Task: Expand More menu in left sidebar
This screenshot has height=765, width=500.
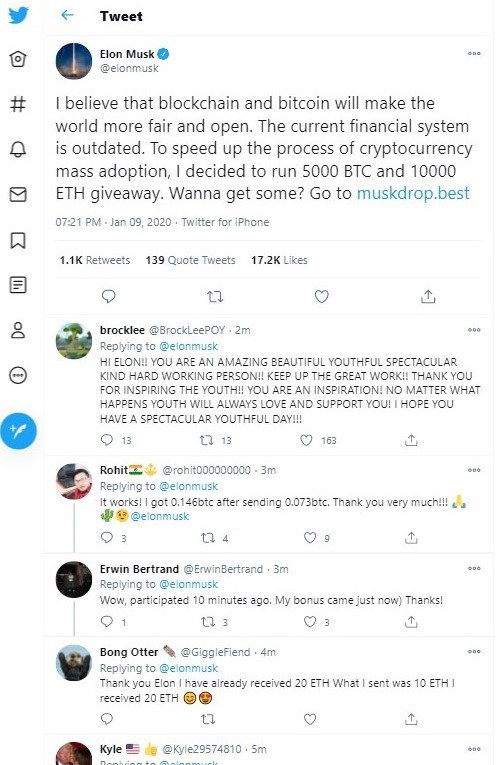Action: pos(18,375)
